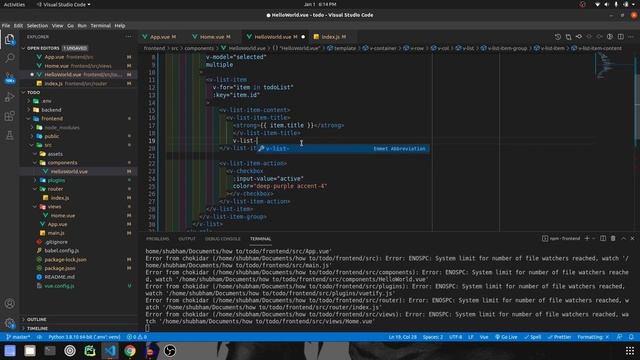Add a new terminal with plus icon

point(587,238)
